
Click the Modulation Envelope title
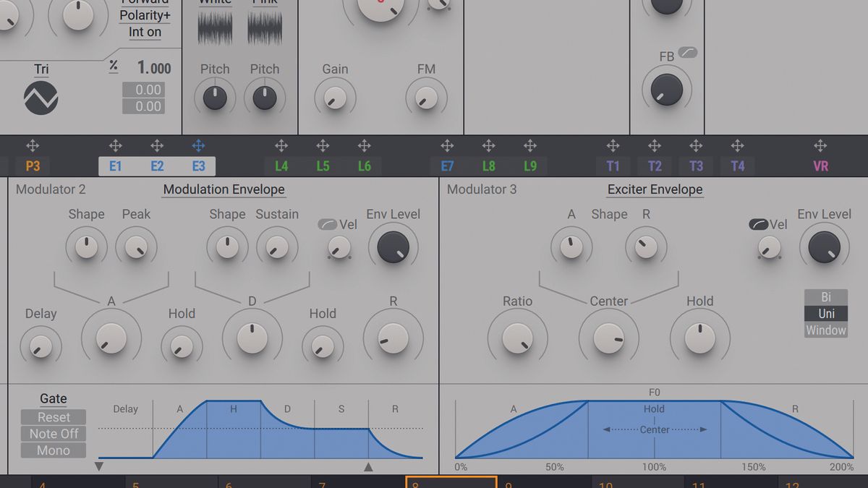[x=224, y=189]
